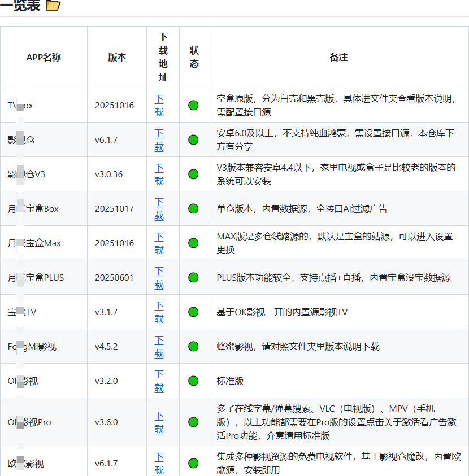Click the APP名称 column header

pyautogui.click(x=44, y=57)
